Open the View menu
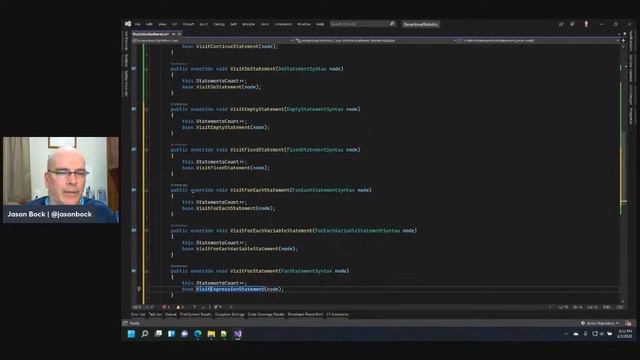 162,24
